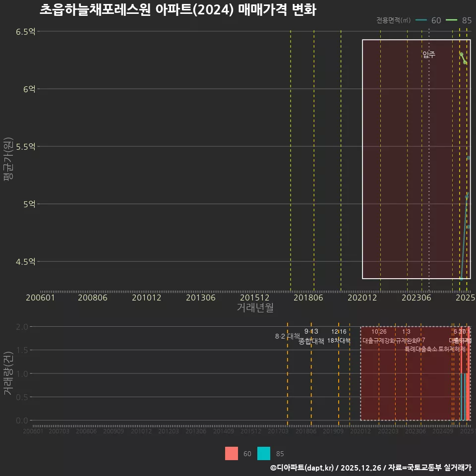Image resolution: width=476 pixels, height=476 pixels.
Task: Toggle the 60 series in the bottom legend
Action: pyautogui.click(x=238, y=454)
